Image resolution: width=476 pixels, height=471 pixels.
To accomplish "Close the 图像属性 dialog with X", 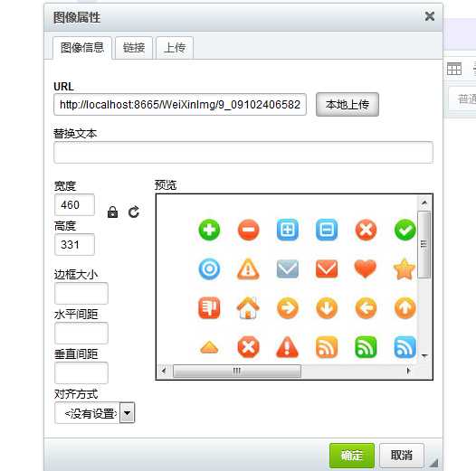I will click(x=430, y=16).
